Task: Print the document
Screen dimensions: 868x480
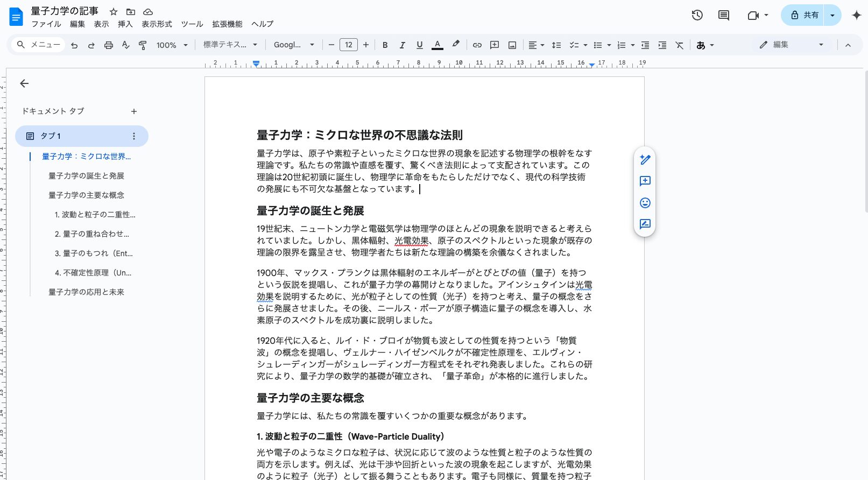Action: point(109,45)
